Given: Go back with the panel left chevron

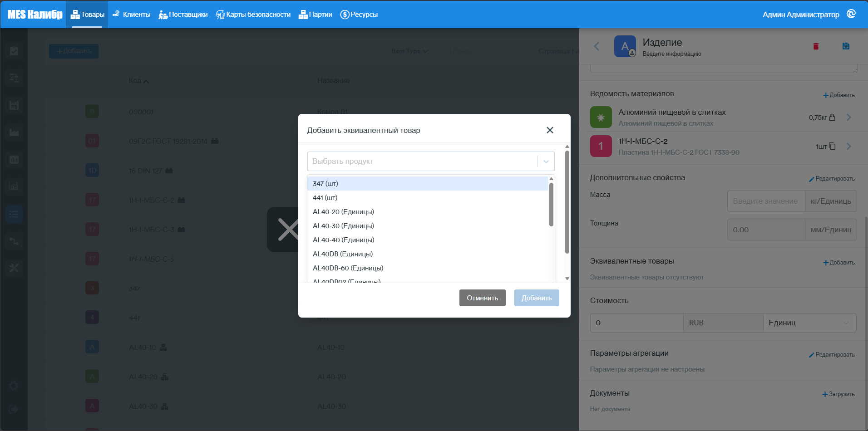Looking at the screenshot, I should coord(597,46).
